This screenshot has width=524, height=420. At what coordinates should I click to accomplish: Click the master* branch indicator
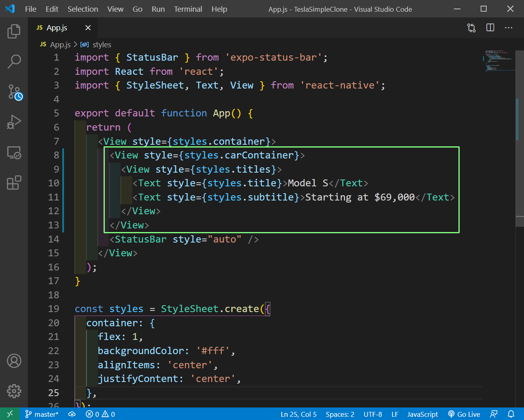click(42, 414)
